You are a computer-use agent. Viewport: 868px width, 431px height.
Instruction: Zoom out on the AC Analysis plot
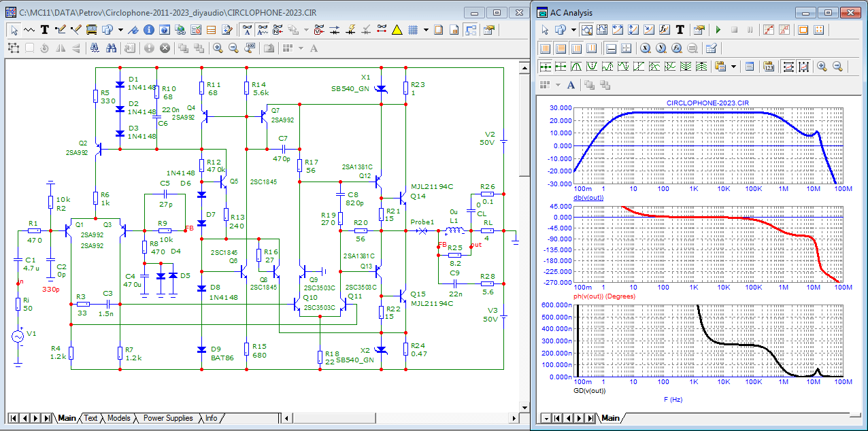coord(837,67)
